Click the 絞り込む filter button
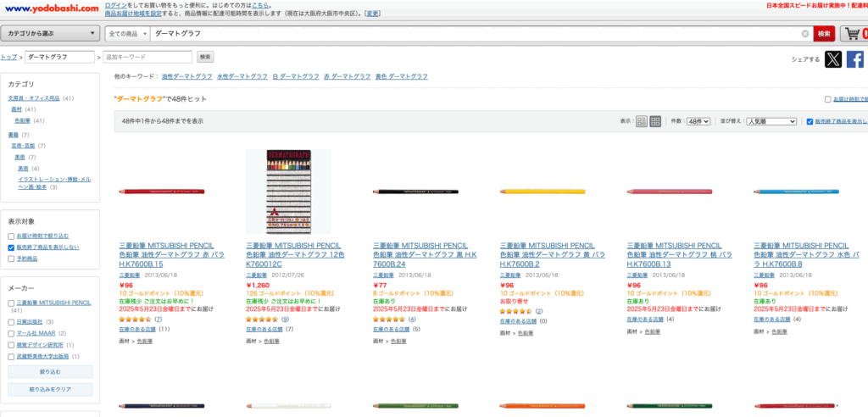The width and height of the screenshot is (868, 417). pos(50,371)
